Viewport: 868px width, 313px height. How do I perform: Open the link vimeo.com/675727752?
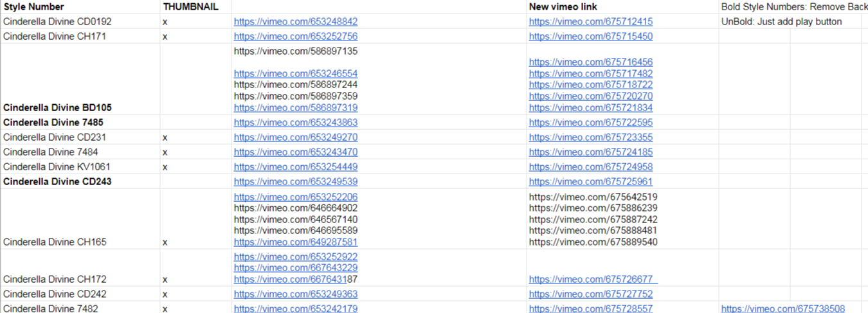[591, 294]
